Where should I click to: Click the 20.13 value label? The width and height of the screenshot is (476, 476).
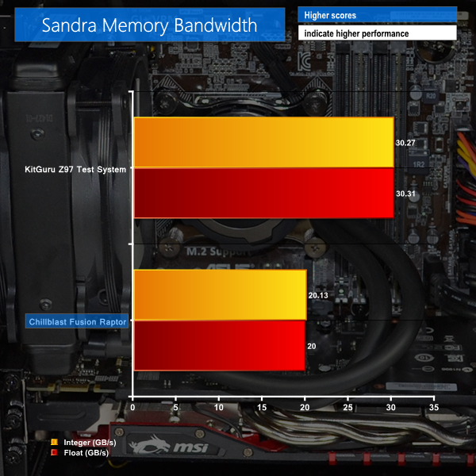(x=318, y=295)
